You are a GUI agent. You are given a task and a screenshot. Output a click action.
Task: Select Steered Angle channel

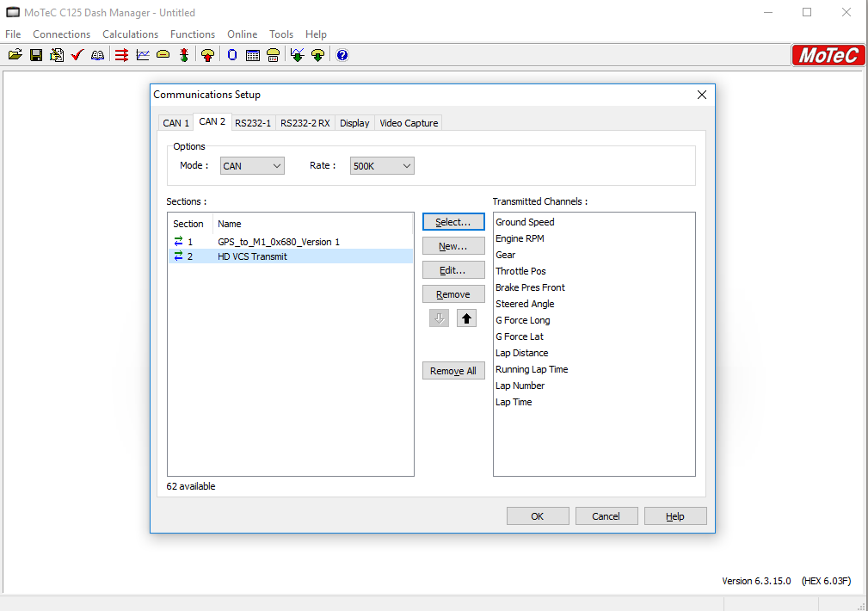(x=525, y=304)
